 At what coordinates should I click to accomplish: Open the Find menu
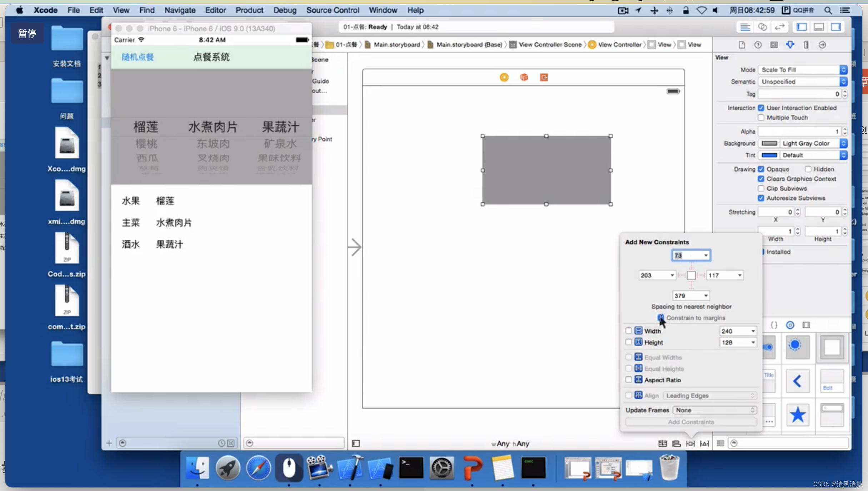[x=146, y=10]
